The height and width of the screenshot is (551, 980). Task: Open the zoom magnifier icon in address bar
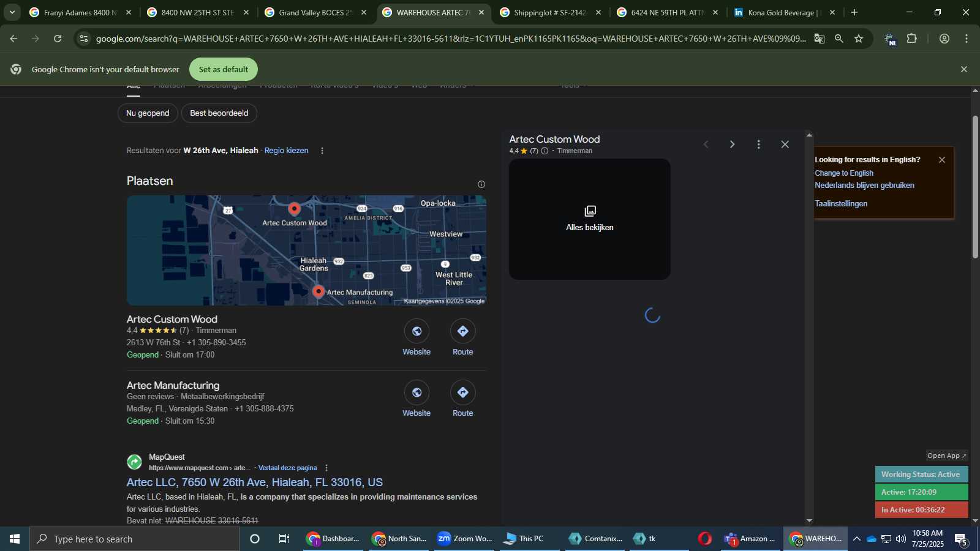point(839,39)
